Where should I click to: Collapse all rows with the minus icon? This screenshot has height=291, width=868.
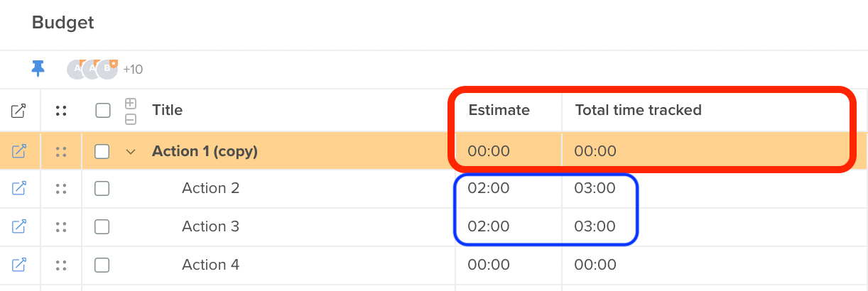pyautogui.click(x=131, y=119)
